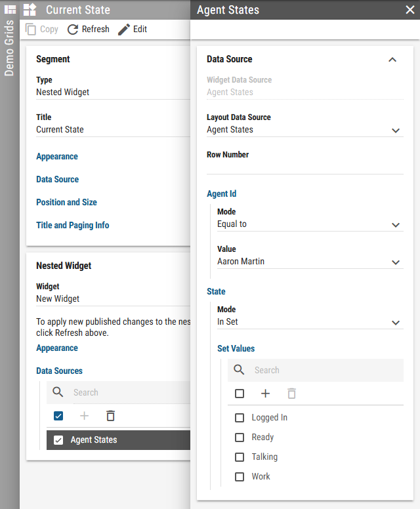Tick the Talking checkbox
The height and width of the screenshot is (509, 420).
click(240, 457)
